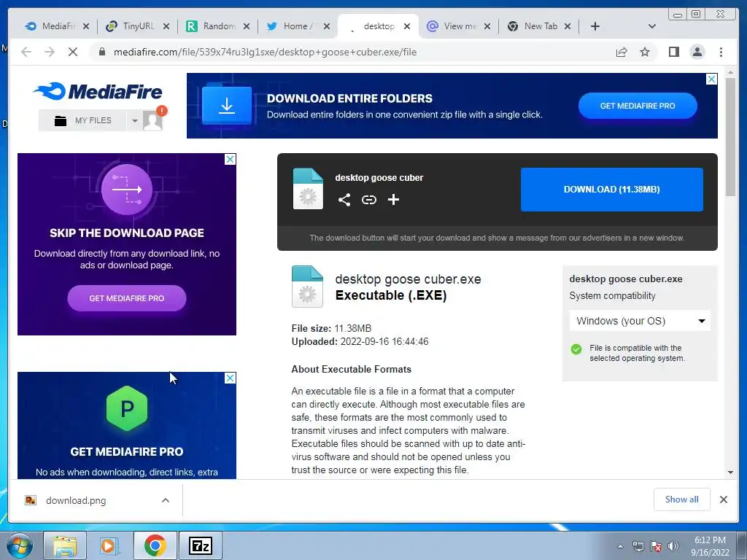
Task: Click the address bar URL
Action: [265, 52]
